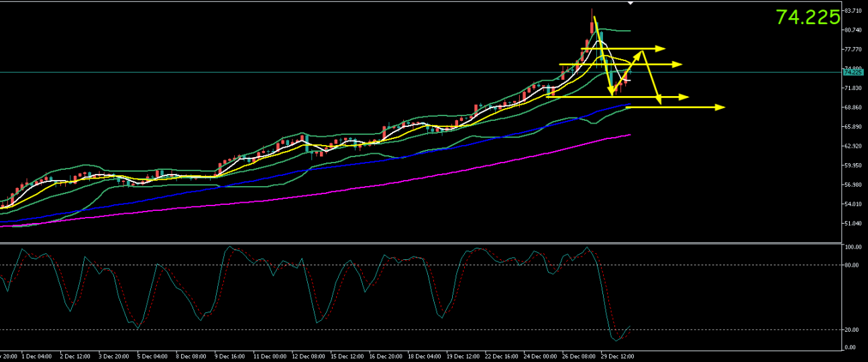Click the 20.00 oscillator level label
The width and height of the screenshot is (868, 362).
point(852,330)
